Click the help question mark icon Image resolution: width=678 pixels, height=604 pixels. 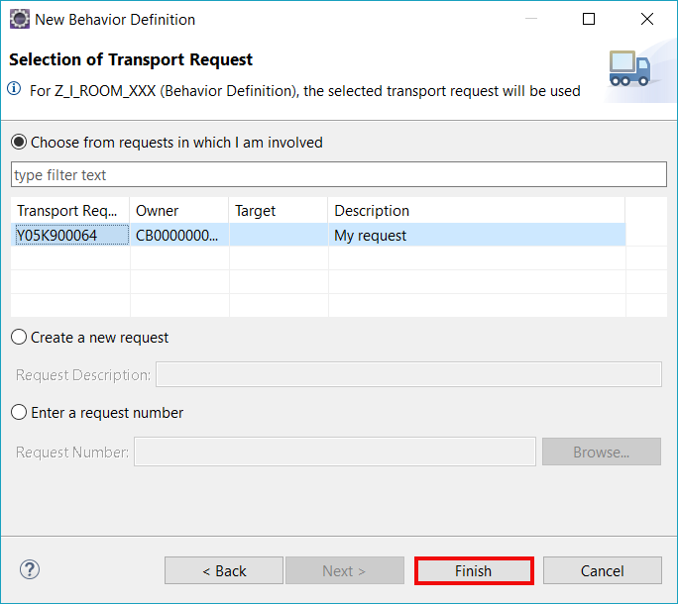click(x=30, y=570)
